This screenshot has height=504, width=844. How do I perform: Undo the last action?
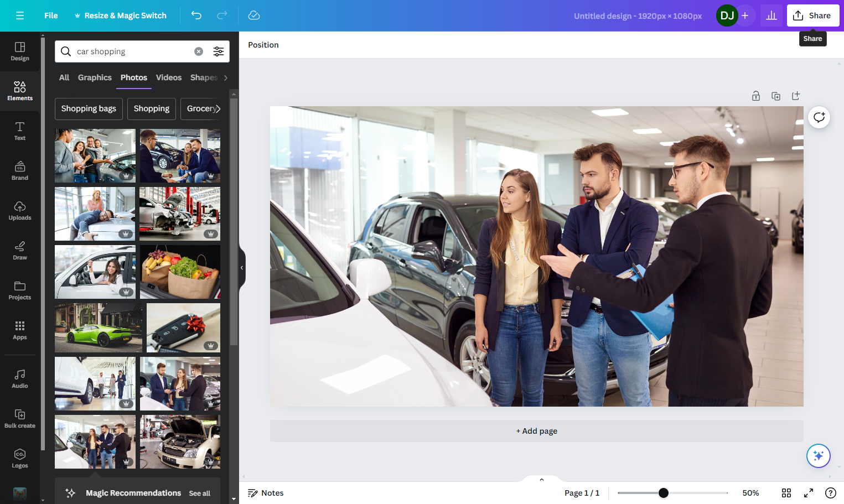pos(196,15)
